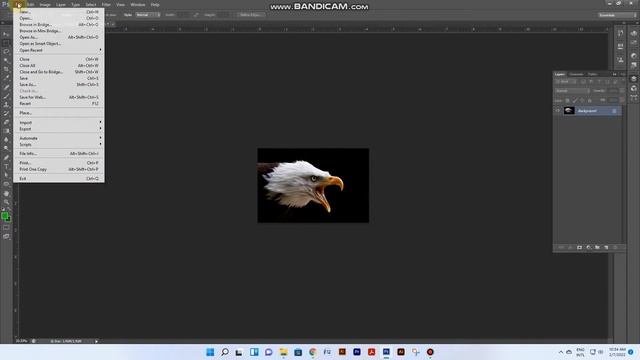The width and height of the screenshot is (640, 360).
Task: Create new layer icon
Action: 606,247
